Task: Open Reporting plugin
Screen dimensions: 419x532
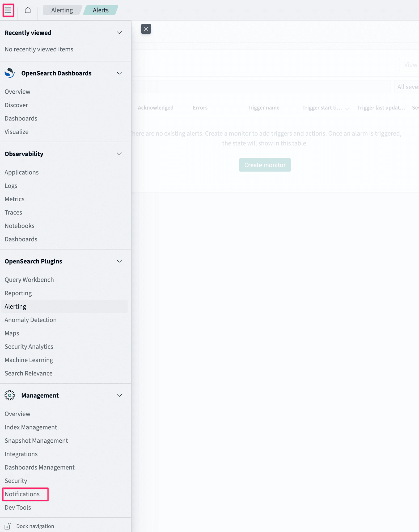Action: click(18, 293)
